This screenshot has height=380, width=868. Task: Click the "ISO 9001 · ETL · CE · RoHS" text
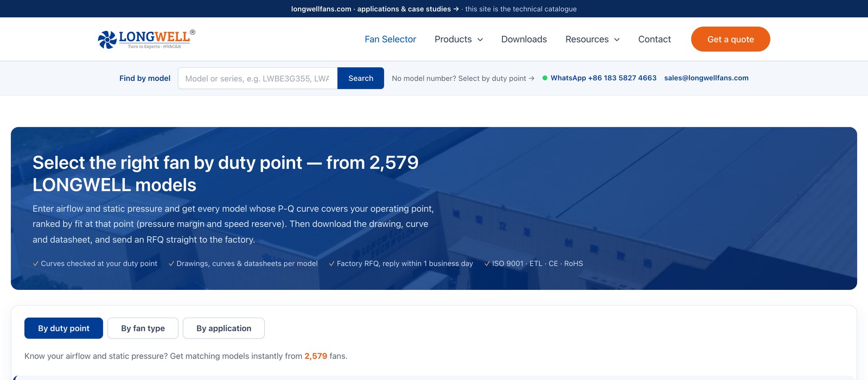pos(537,263)
